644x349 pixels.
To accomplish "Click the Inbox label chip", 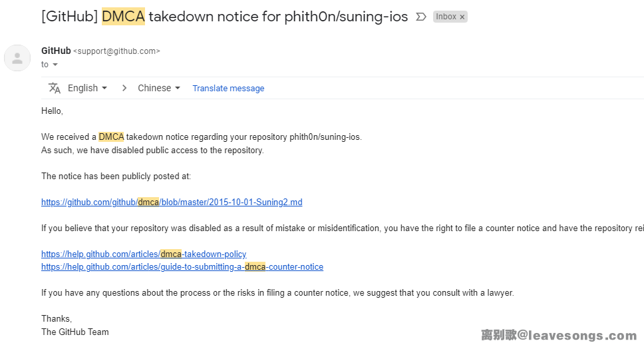I will coord(446,17).
